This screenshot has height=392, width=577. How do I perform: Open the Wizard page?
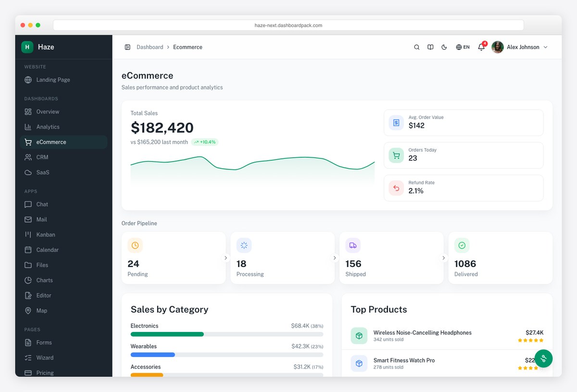[63, 358]
